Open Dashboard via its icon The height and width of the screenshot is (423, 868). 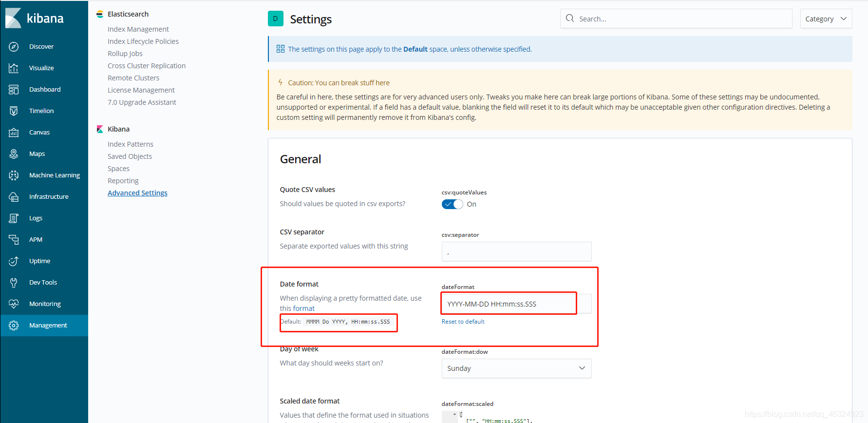pyautogui.click(x=14, y=90)
